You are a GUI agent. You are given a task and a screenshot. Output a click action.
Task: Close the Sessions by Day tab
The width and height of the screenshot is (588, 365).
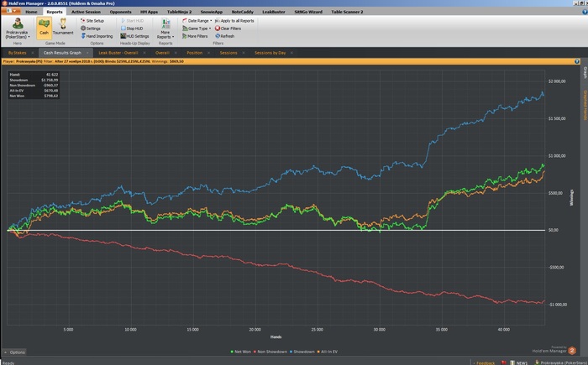(x=291, y=53)
